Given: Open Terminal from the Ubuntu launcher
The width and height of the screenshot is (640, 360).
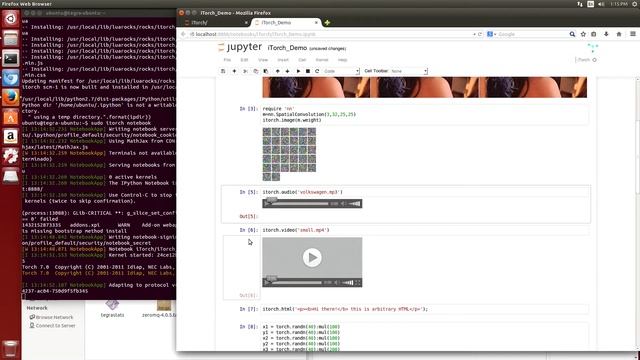Looking at the screenshot, I should click(11, 59).
